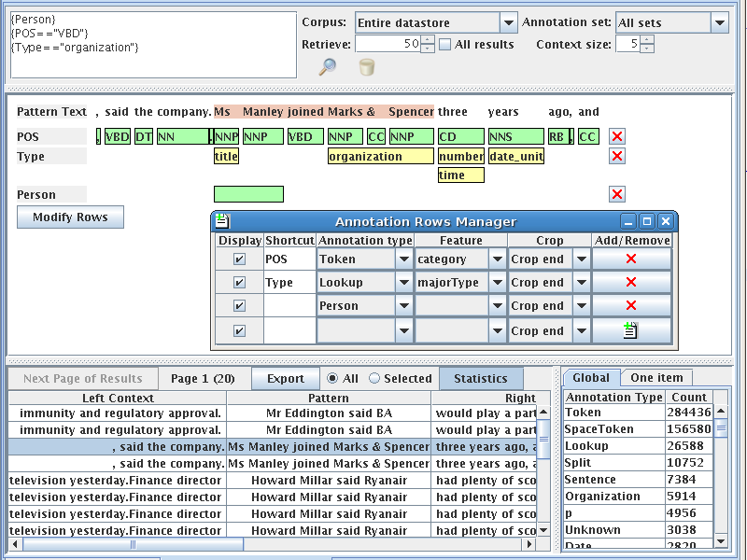
Task: Click the Lookup row in statistics table
Action: pyautogui.click(x=639, y=446)
